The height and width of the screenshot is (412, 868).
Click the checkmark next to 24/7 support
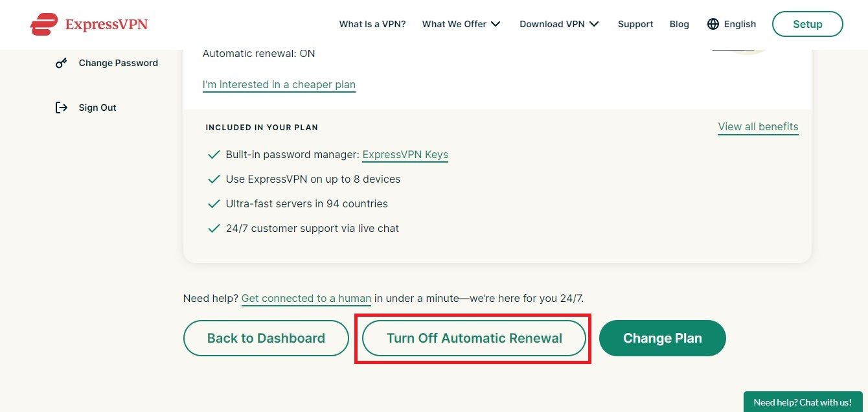click(x=214, y=228)
